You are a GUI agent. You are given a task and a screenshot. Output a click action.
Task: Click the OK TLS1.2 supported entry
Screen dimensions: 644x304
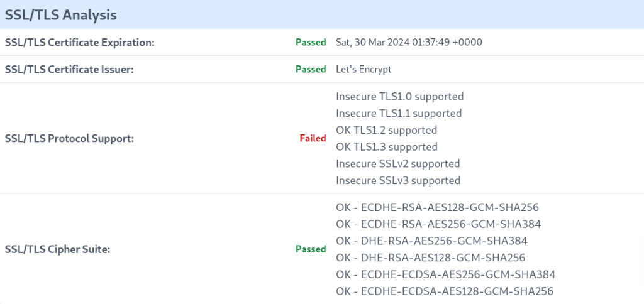(x=387, y=130)
